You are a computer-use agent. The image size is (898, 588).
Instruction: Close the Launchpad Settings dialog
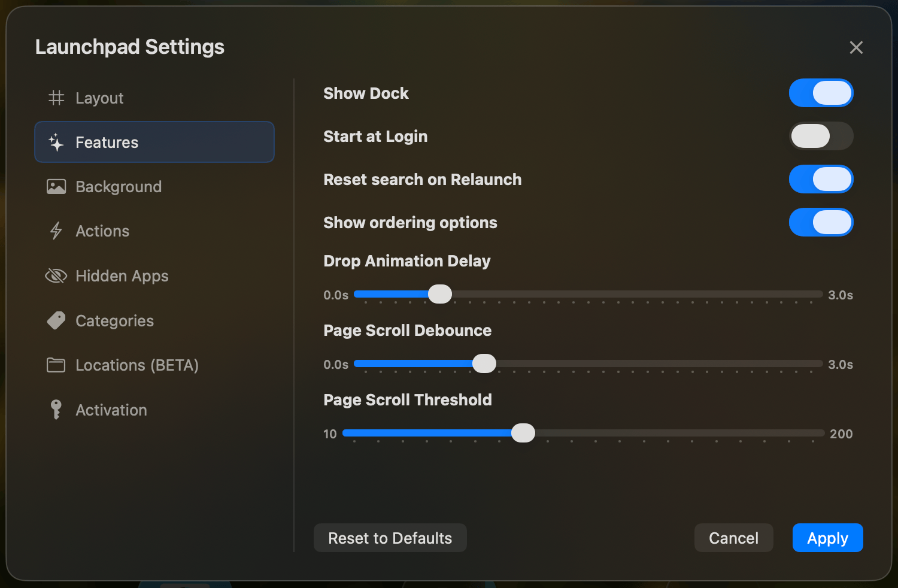coord(856,47)
